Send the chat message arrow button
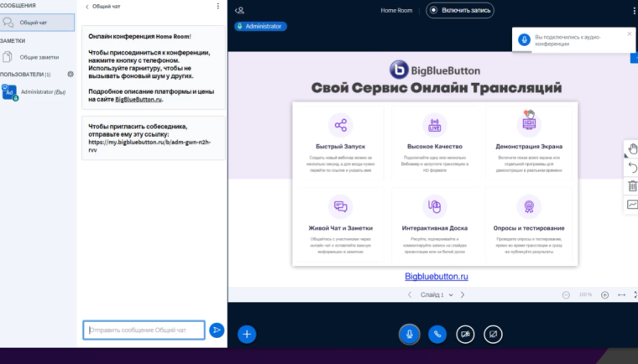638x364 pixels. (217, 330)
